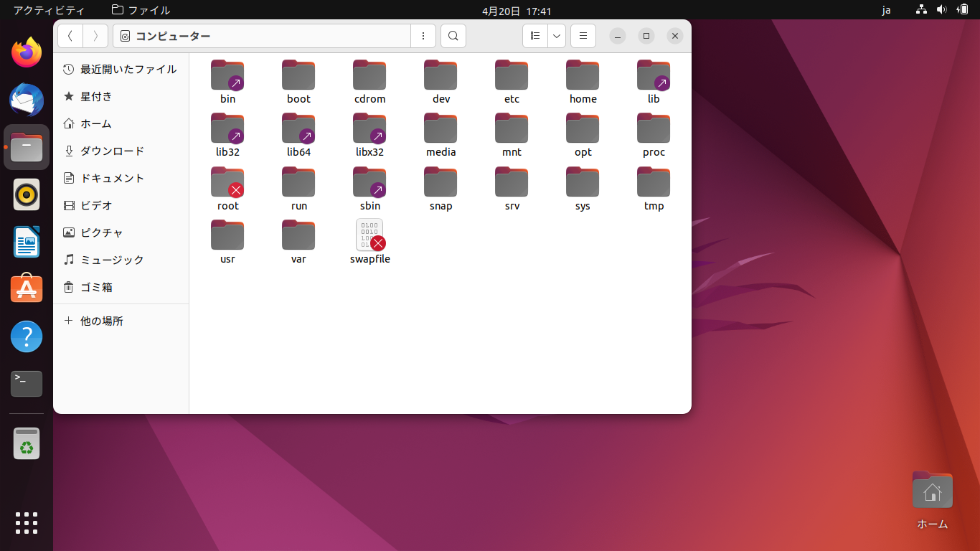This screenshot has width=980, height=551.
Task: Open 星付き in sidebar
Action: [121, 97]
